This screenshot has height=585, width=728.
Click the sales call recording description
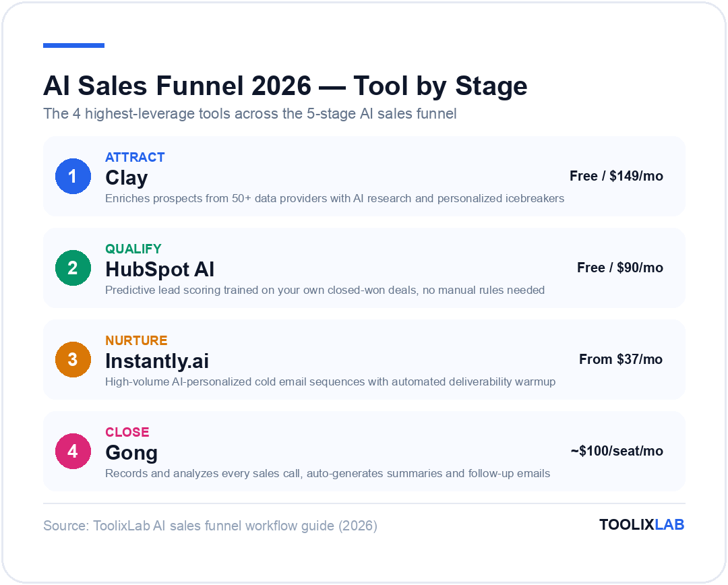328,474
